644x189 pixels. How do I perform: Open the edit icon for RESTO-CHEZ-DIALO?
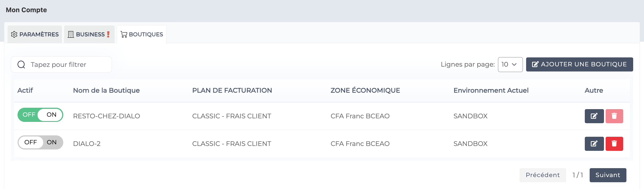click(594, 116)
